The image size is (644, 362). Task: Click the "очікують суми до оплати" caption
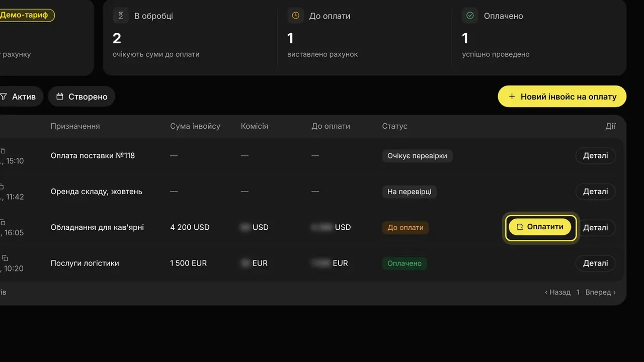[156, 54]
